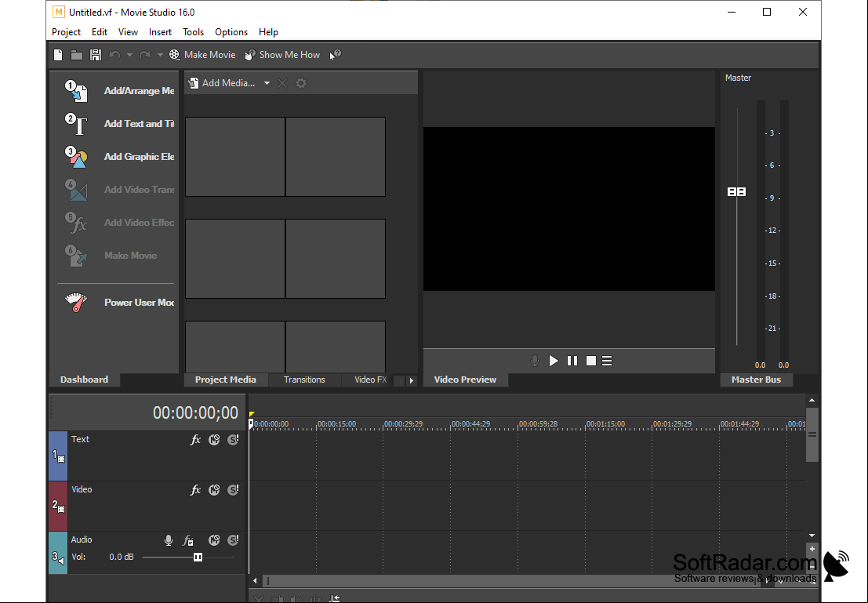Click the auto ripple icon below the timeline
Screen dimensions: 868x603
coord(334,598)
